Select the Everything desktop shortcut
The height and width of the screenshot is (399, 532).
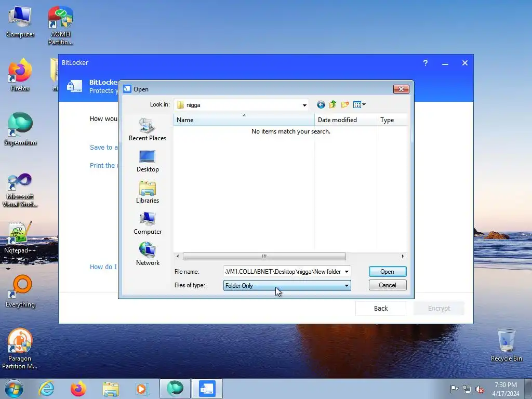20,291
